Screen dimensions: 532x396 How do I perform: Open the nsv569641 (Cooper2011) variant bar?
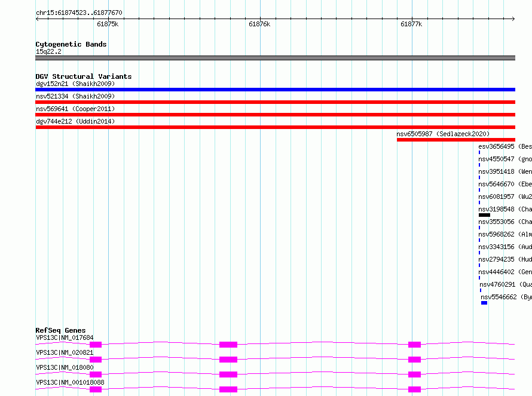[x=275, y=115]
